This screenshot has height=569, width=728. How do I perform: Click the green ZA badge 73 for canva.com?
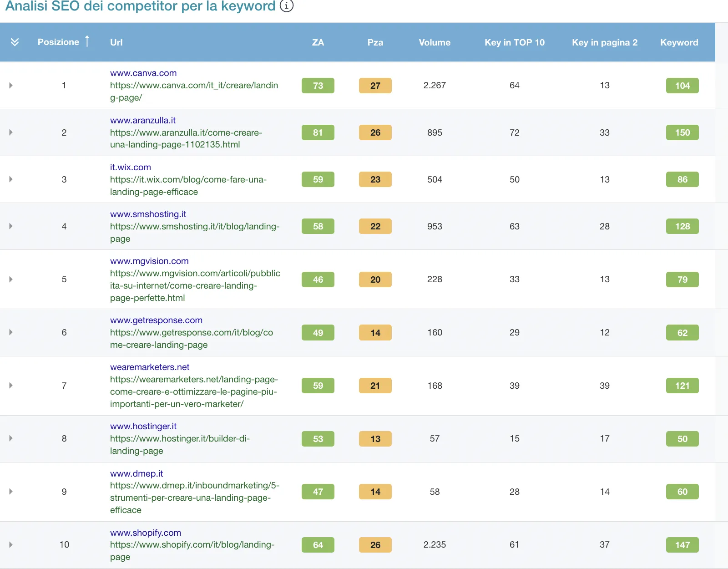click(x=318, y=85)
